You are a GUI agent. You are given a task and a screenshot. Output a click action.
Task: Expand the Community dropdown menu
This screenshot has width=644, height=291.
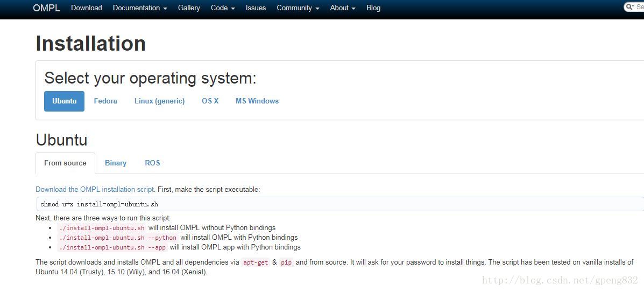[298, 8]
